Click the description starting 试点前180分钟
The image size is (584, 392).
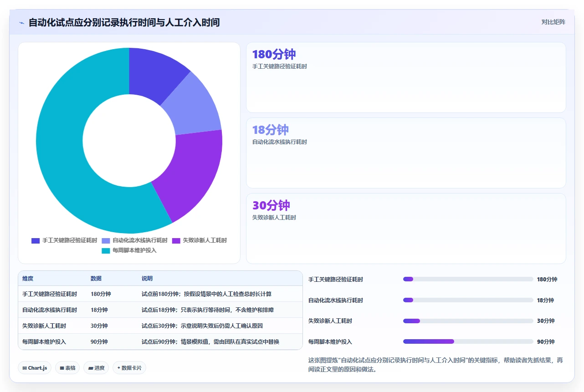click(207, 294)
